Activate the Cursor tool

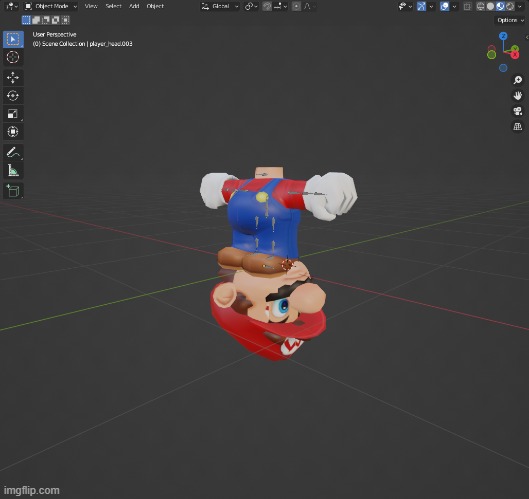click(x=13, y=57)
